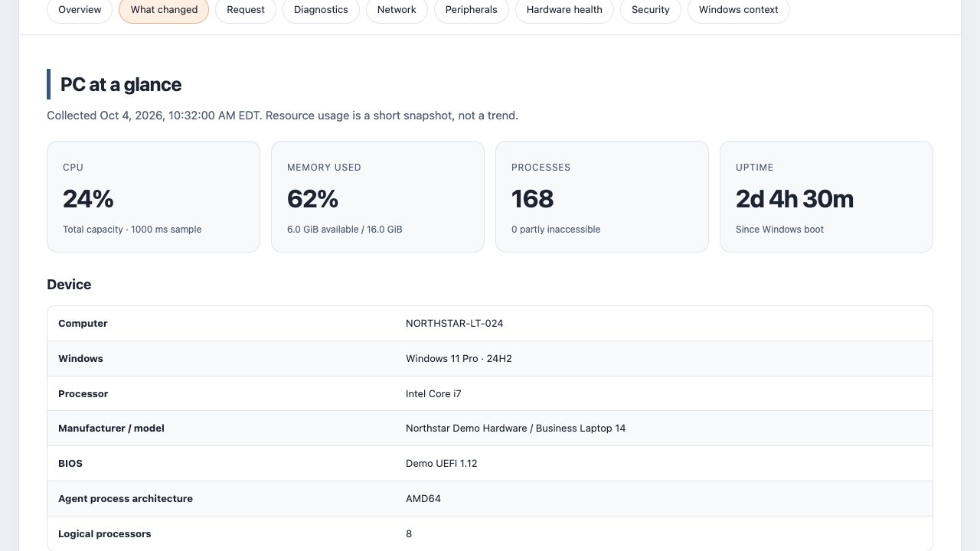Image resolution: width=980 pixels, height=551 pixels.
Task: Click the "2d 4h 30m" uptime value
Action: coord(795,199)
